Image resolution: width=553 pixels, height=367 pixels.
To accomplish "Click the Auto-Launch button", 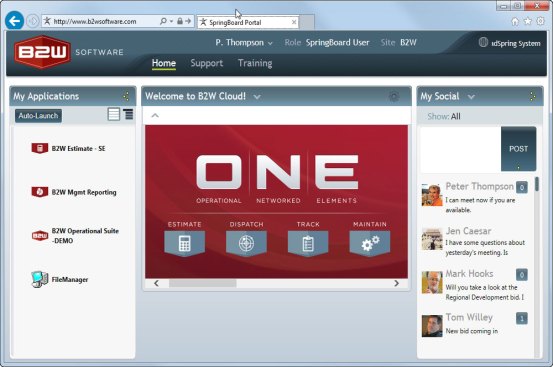I will (x=38, y=116).
